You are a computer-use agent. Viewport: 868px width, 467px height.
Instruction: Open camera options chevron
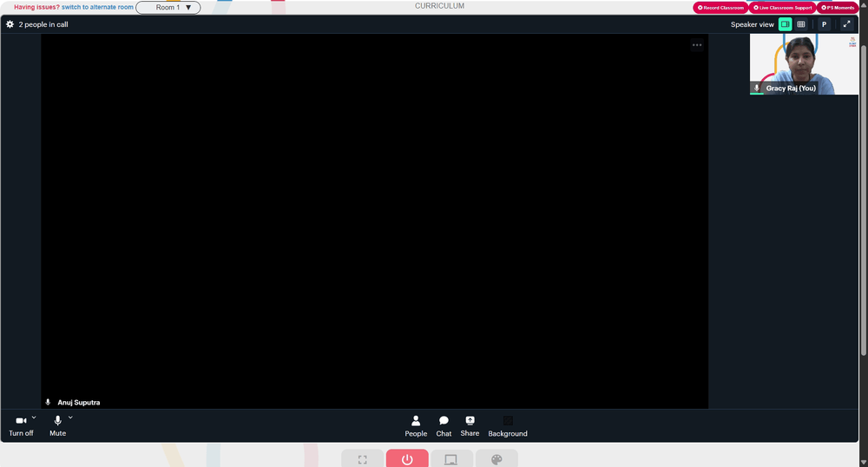pyautogui.click(x=34, y=418)
